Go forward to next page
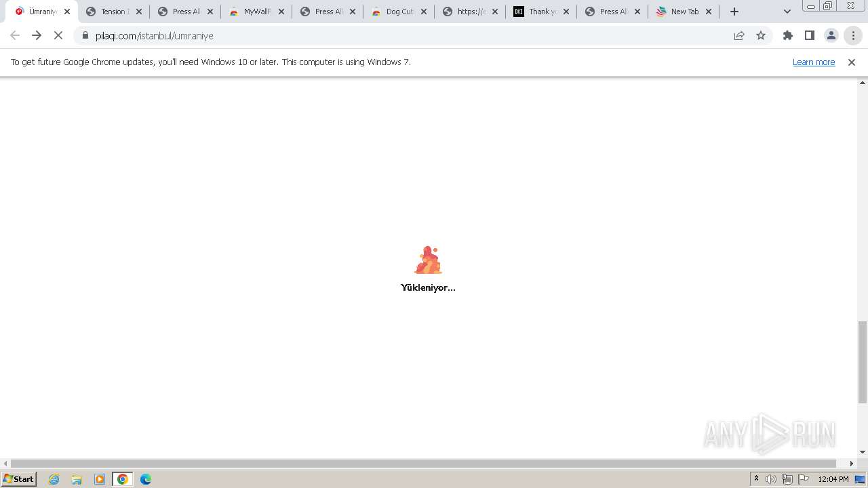 tap(37, 36)
